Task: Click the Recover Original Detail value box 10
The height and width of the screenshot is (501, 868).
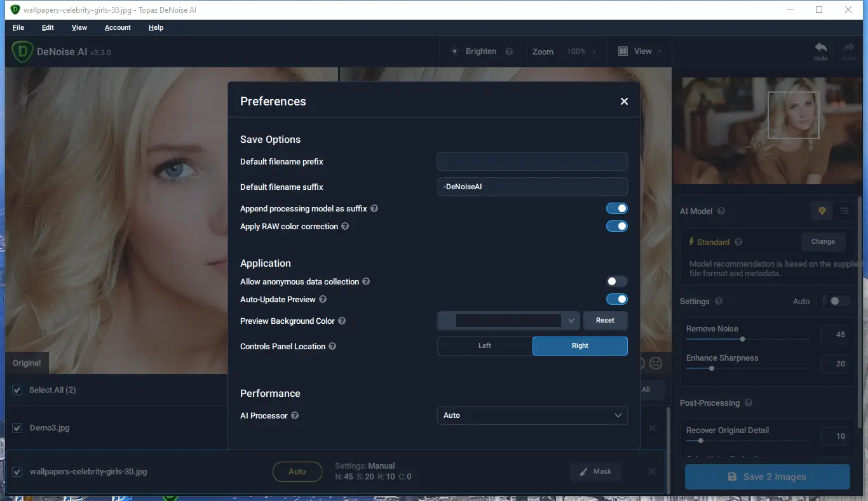Action: pyautogui.click(x=835, y=436)
